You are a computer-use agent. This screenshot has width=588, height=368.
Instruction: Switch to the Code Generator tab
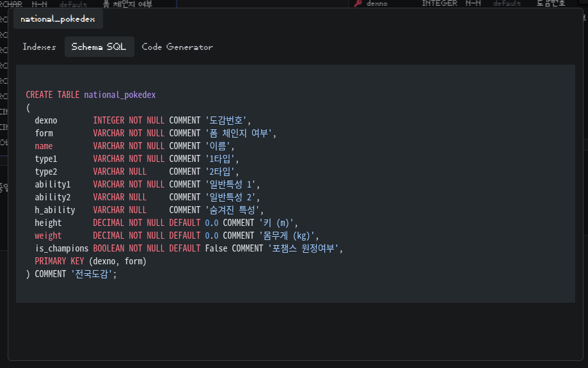point(177,47)
